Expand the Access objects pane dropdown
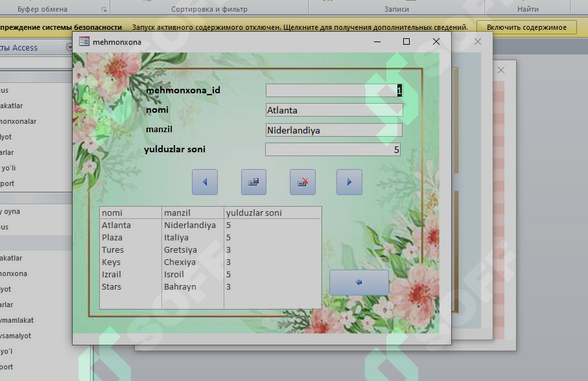Screen dimensions: 588x381 [x=69, y=47]
